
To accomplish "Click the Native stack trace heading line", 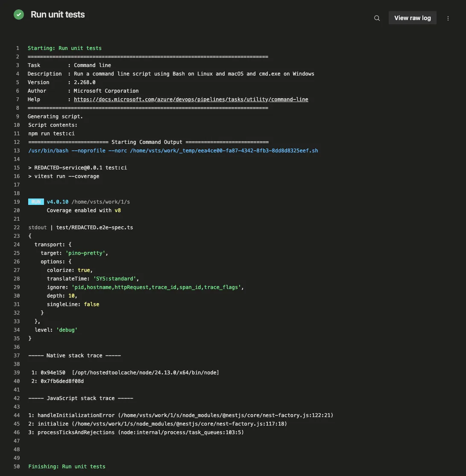I will [x=75, y=355].
